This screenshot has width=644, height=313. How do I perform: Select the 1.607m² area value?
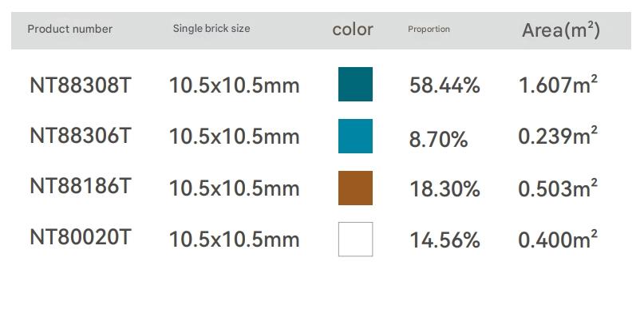558,85
